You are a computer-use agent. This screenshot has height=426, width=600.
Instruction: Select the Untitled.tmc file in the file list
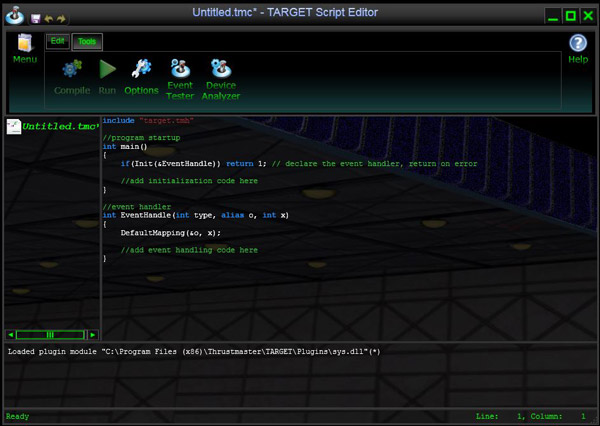coord(52,126)
